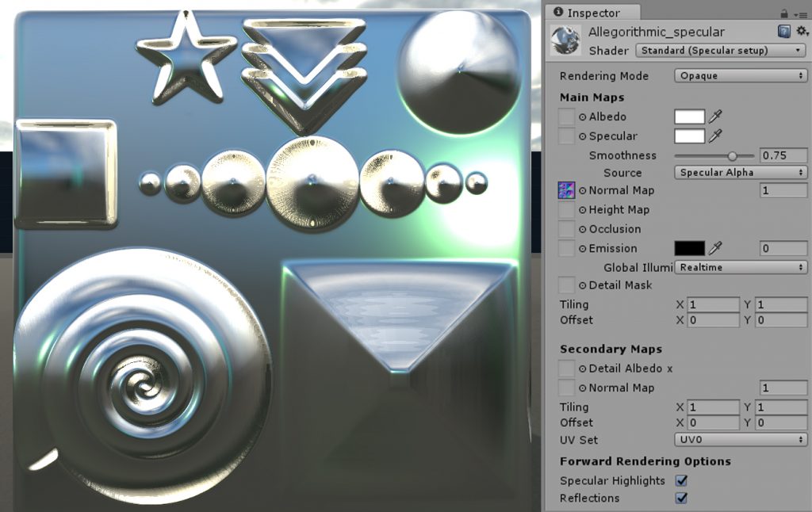Click the Height Map texture slot
This screenshot has width=812, height=512.
pos(565,209)
